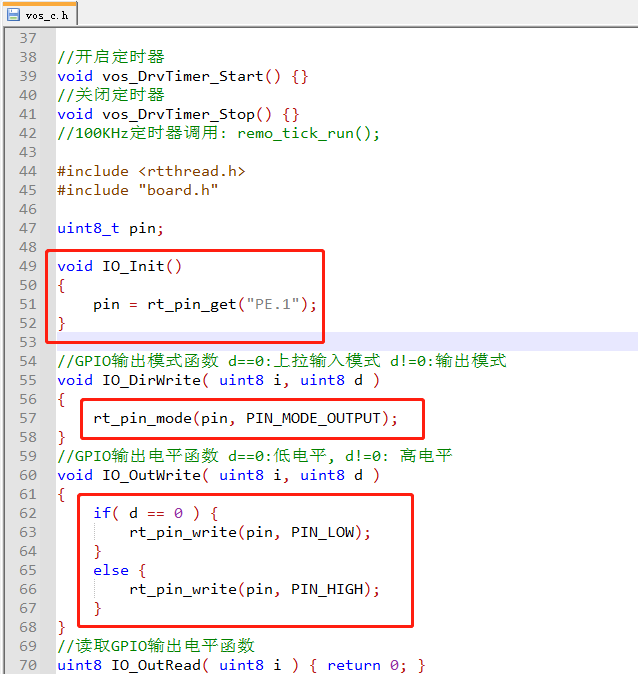
Task: Click the '//GPIO输出模式函数' comment on line 54
Action: pyautogui.click(x=138, y=361)
